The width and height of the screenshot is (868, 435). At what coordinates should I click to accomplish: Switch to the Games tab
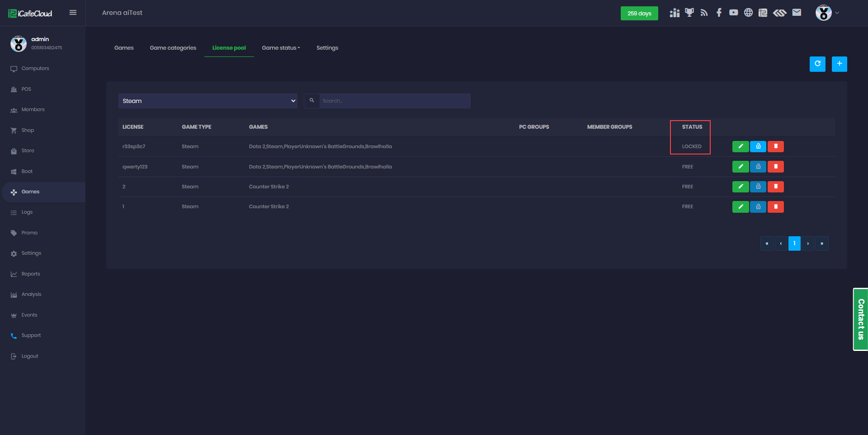tap(124, 48)
